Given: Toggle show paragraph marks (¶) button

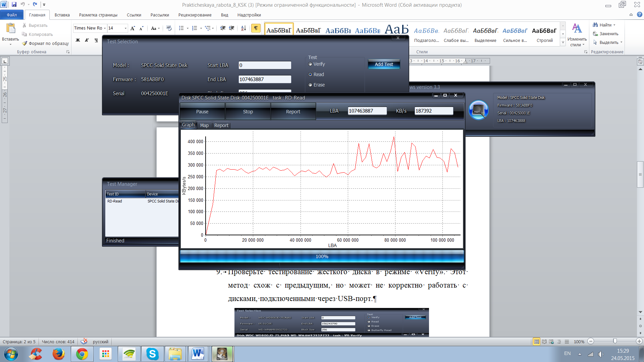Looking at the screenshot, I should (x=256, y=28).
